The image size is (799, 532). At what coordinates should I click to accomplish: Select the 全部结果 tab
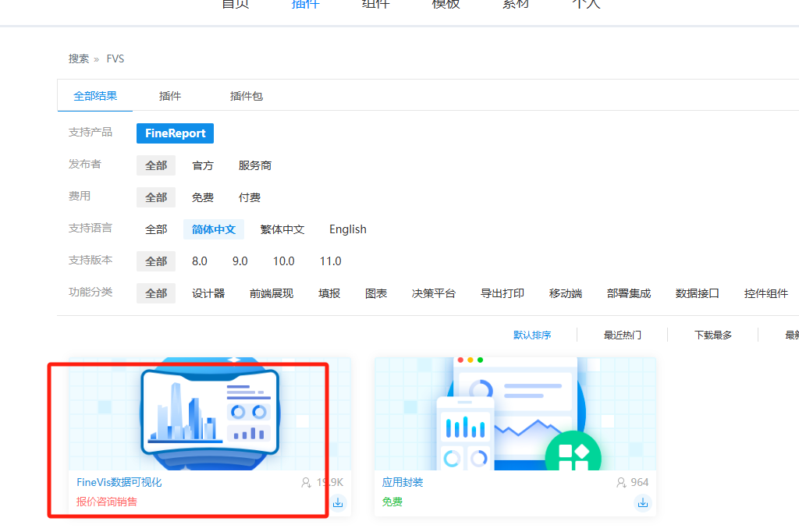(95, 96)
